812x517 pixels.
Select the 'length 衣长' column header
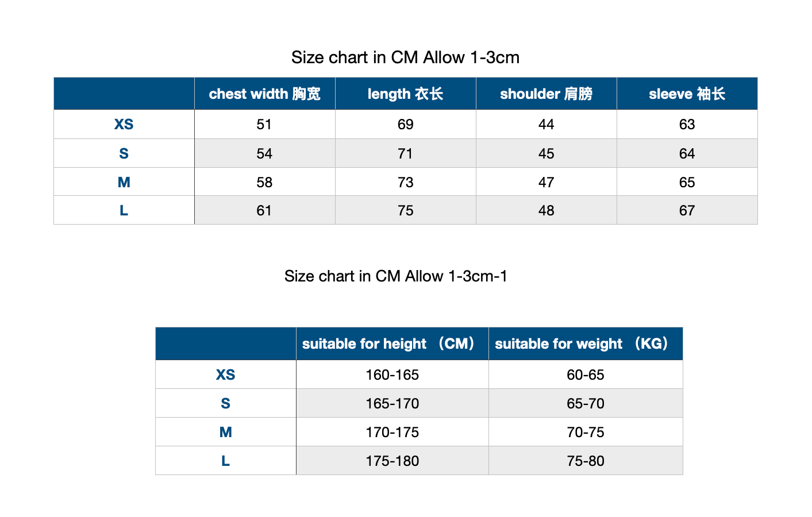pos(406,94)
